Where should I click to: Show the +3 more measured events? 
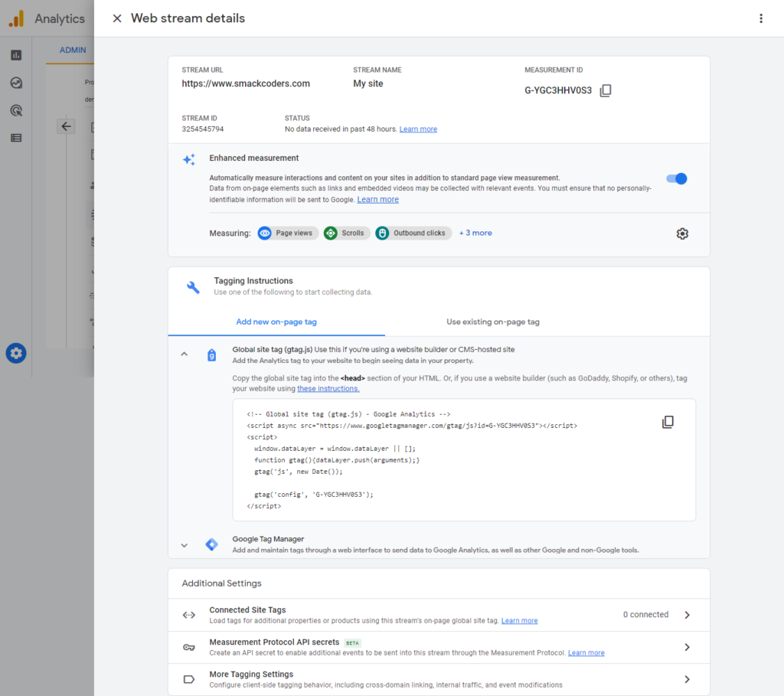point(475,233)
